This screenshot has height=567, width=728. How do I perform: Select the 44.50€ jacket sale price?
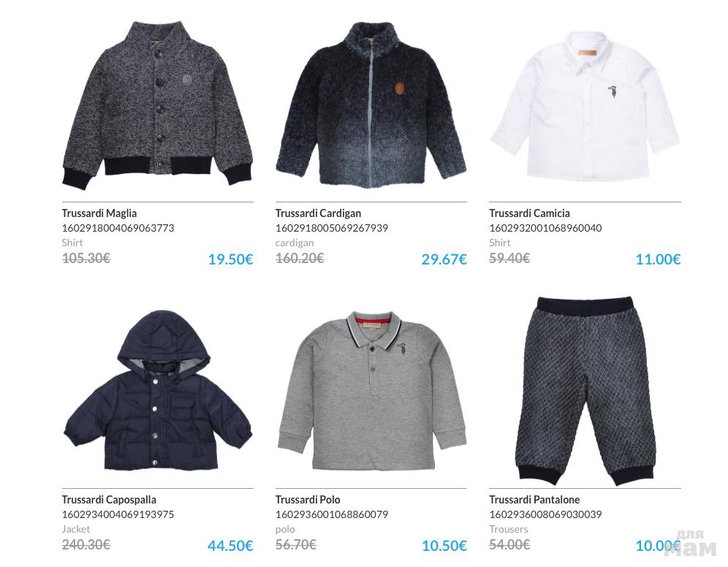point(230,546)
